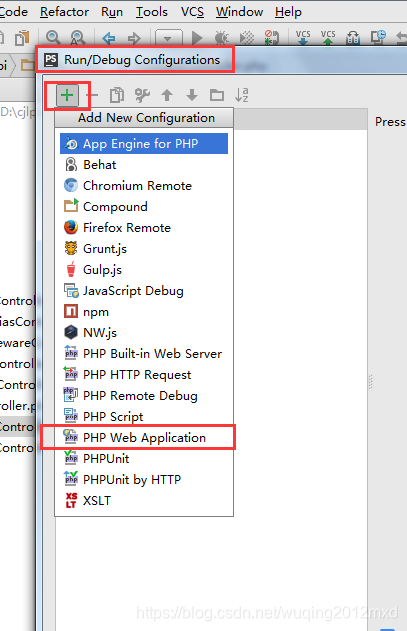Open the Run menu
This screenshot has height=631, width=407.
(112, 12)
